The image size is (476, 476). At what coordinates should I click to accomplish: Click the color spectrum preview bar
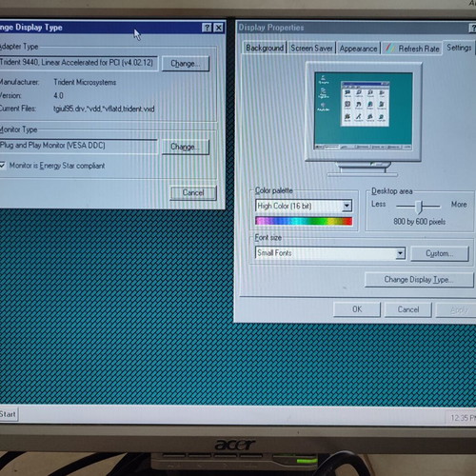(304, 221)
